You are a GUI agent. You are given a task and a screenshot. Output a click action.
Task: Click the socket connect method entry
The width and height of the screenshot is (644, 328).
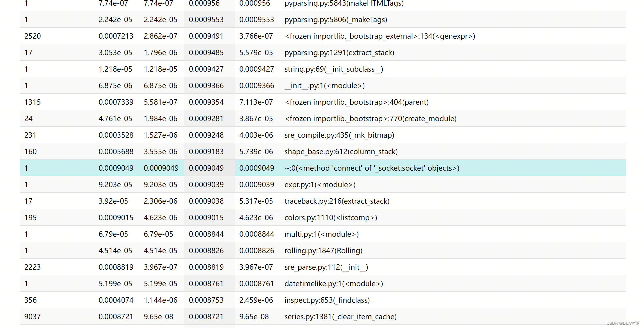point(372,168)
